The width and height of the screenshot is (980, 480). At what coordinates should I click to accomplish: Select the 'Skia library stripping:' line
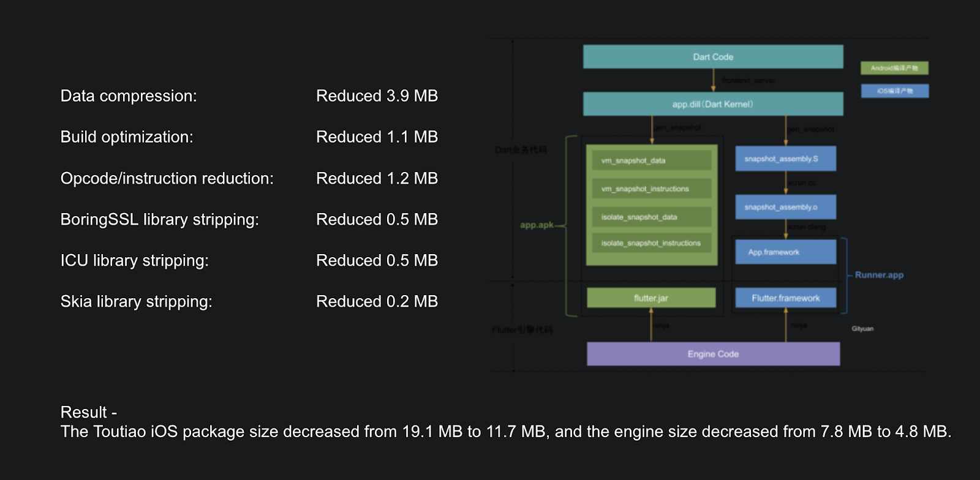(x=136, y=302)
